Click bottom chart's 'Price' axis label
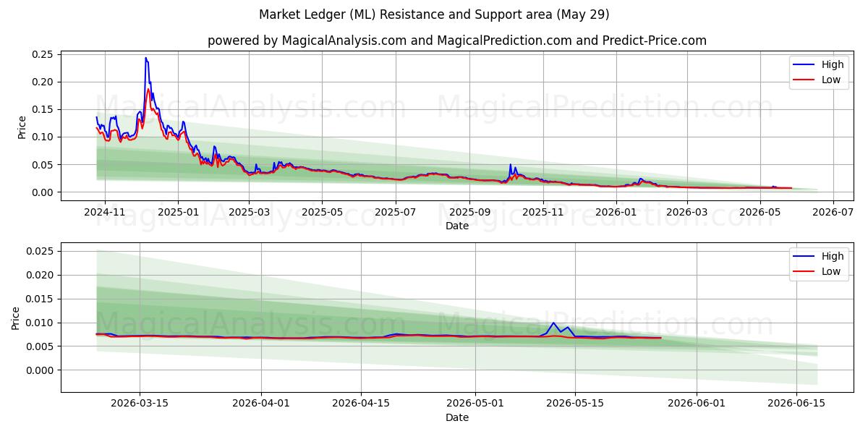The width and height of the screenshot is (868, 434). pos(16,318)
